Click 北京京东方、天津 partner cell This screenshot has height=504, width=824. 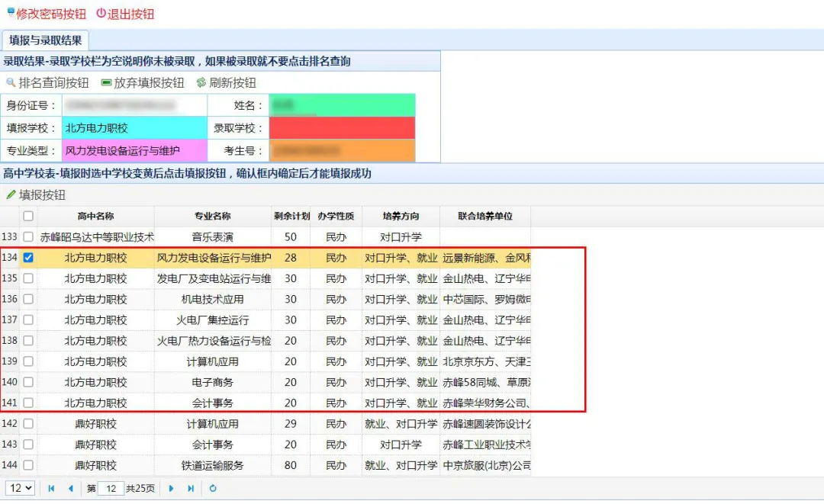(485, 361)
